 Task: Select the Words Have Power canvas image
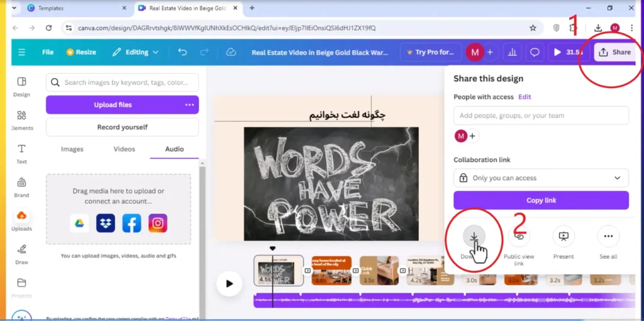click(331, 184)
